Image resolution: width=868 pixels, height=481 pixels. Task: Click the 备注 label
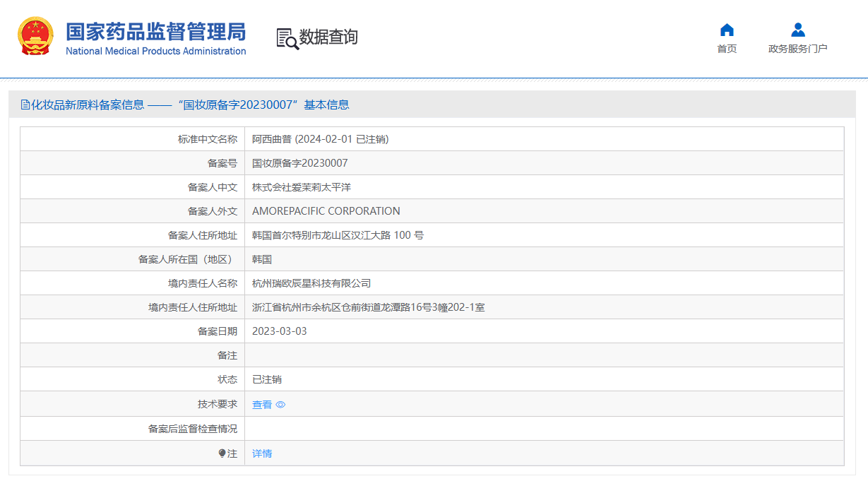227,355
